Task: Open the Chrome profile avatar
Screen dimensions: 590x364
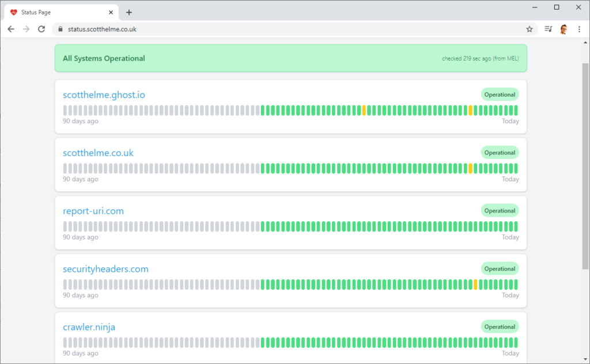Action: pos(563,29)
